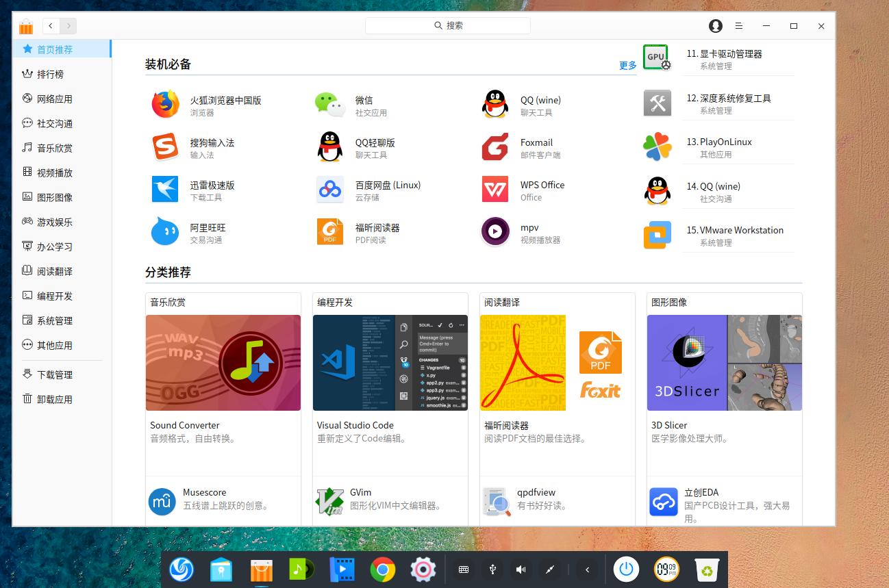
Task: Open the 迅雷极速版 Thunder download icon
Action: 165,190
